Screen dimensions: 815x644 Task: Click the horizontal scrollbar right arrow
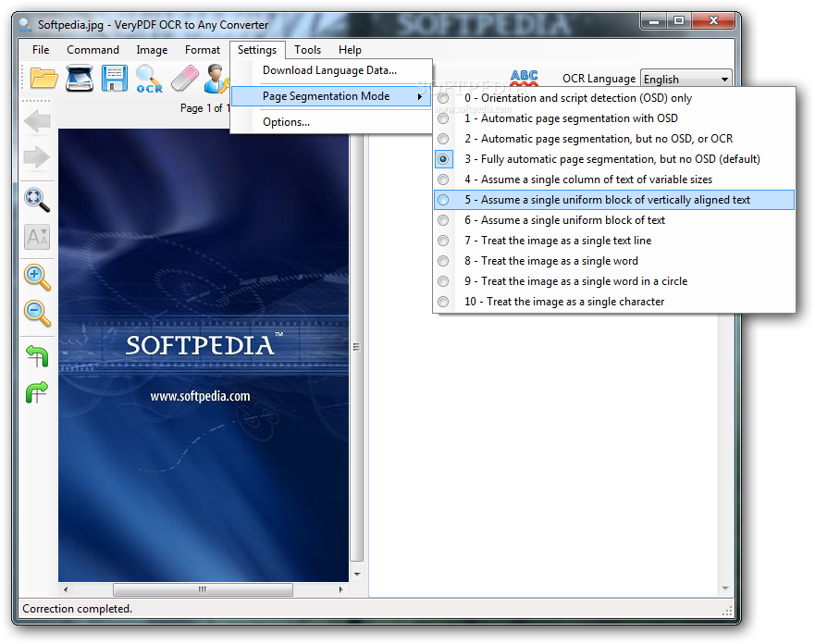click(341, 589)
